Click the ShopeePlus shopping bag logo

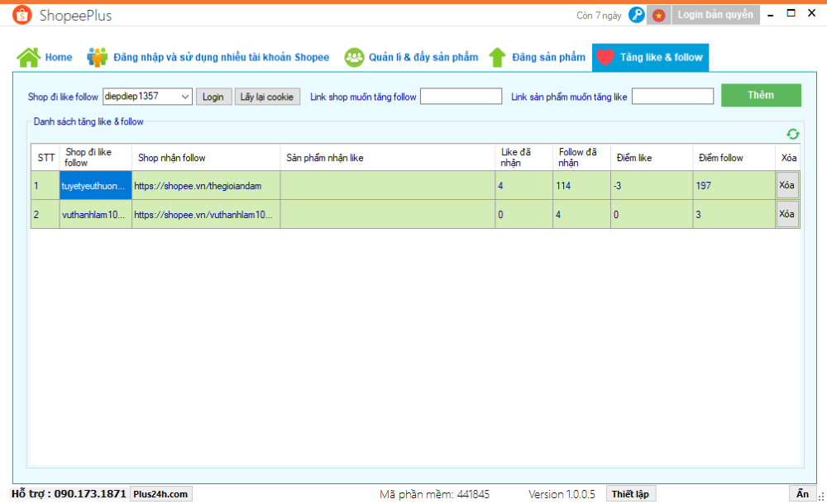tap(22, 15)
